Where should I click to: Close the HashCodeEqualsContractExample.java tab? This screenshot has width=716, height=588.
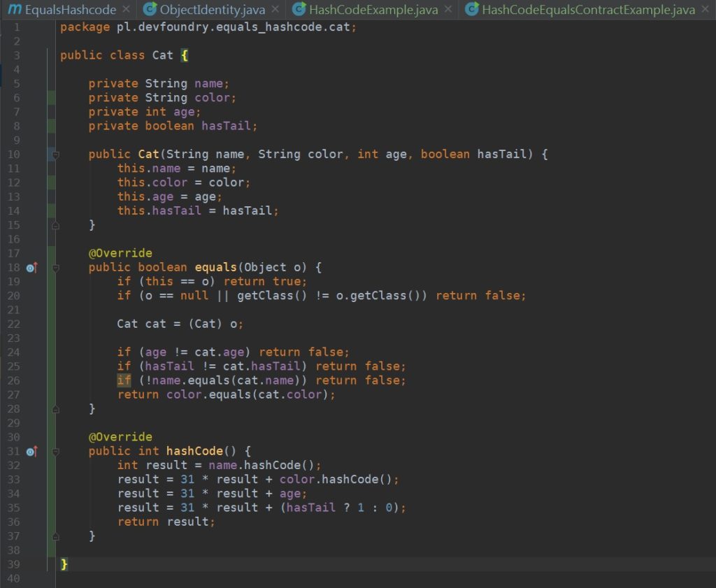(705, 9)
